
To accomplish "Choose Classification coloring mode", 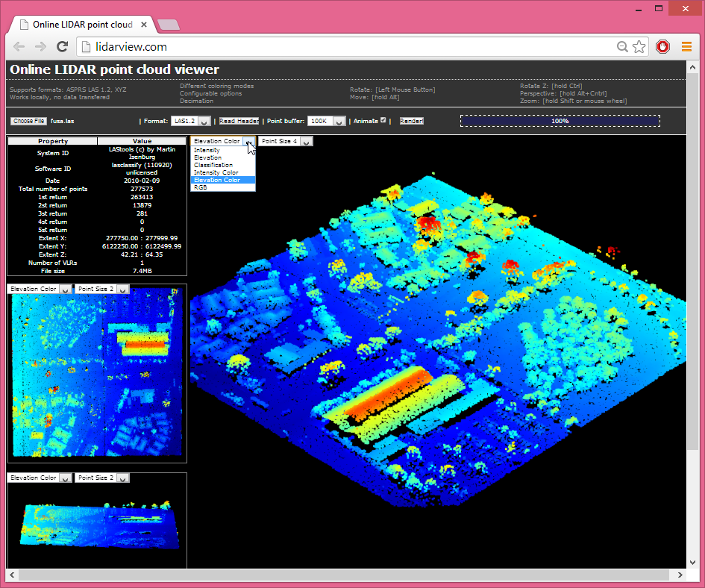I will (213, 165).
